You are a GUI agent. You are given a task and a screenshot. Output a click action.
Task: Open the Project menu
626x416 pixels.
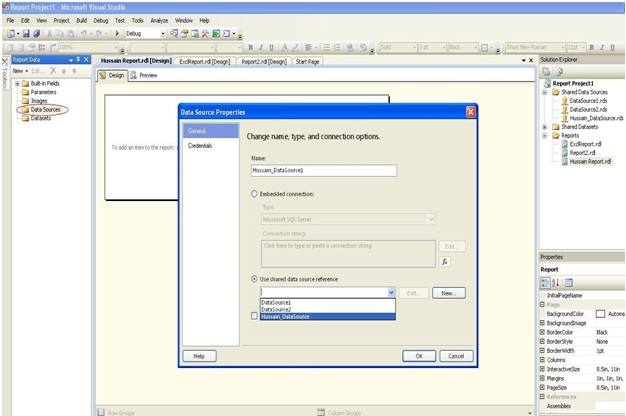(x=61, y=20)
